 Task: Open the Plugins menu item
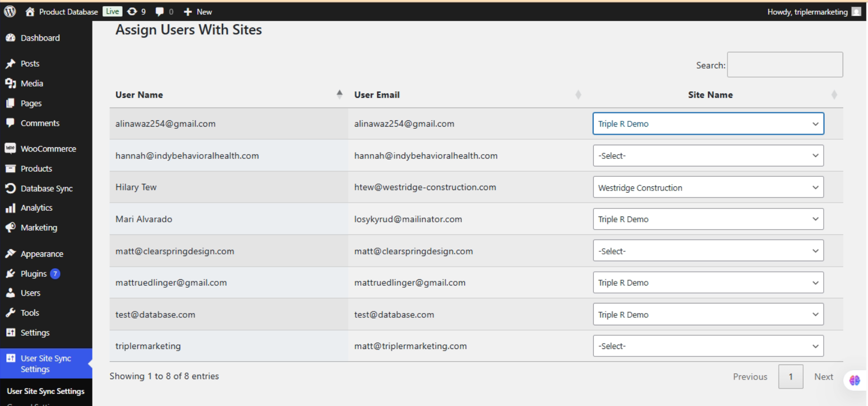pyautogui.click(x=34, y=273)
